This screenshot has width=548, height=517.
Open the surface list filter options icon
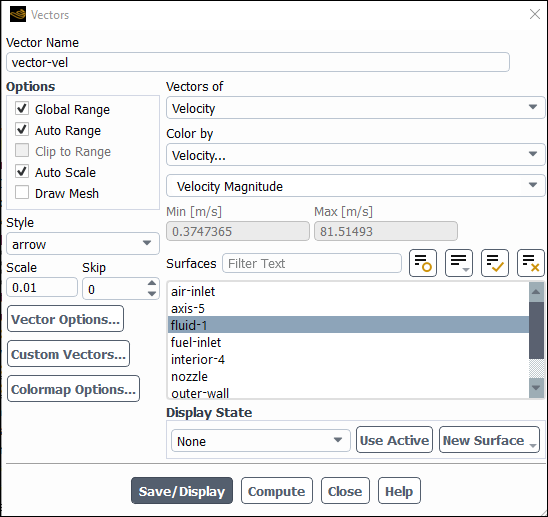[x=459, y=263]
